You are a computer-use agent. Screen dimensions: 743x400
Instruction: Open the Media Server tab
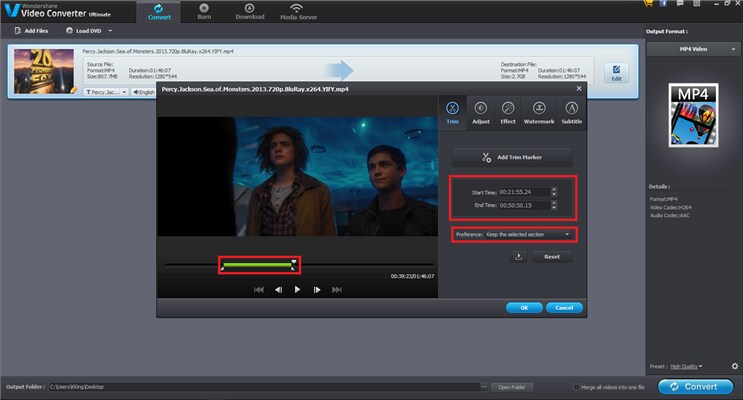[x=298, y=12]
